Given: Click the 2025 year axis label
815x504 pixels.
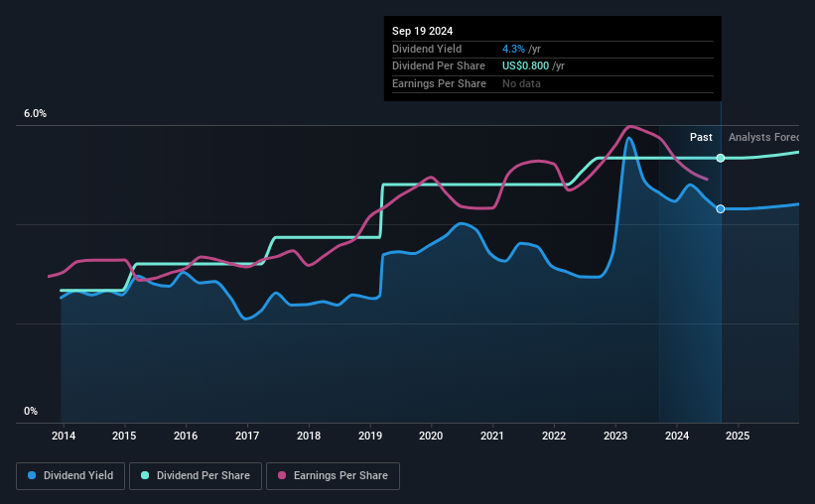Looking at the screenshot, I should (x=738, y=436).
